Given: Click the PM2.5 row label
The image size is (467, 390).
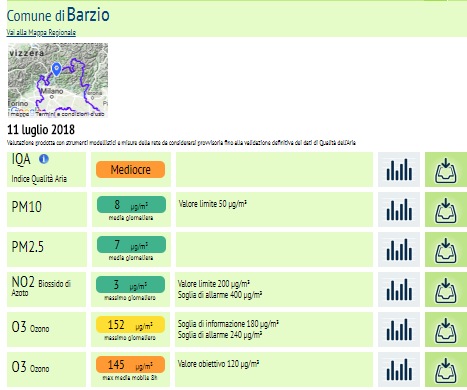Looking at the screenshot, I should 28,247.
